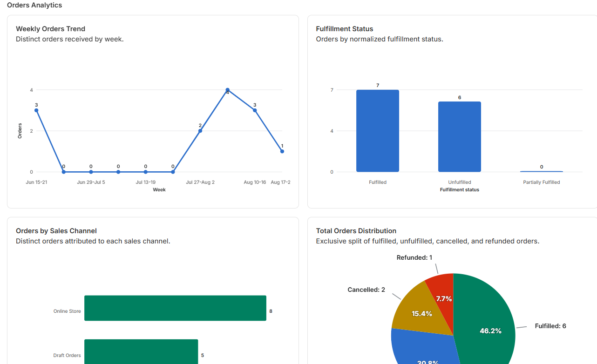Click the 'Jun 15-21' x-axis label

click(x=36, y=182)
